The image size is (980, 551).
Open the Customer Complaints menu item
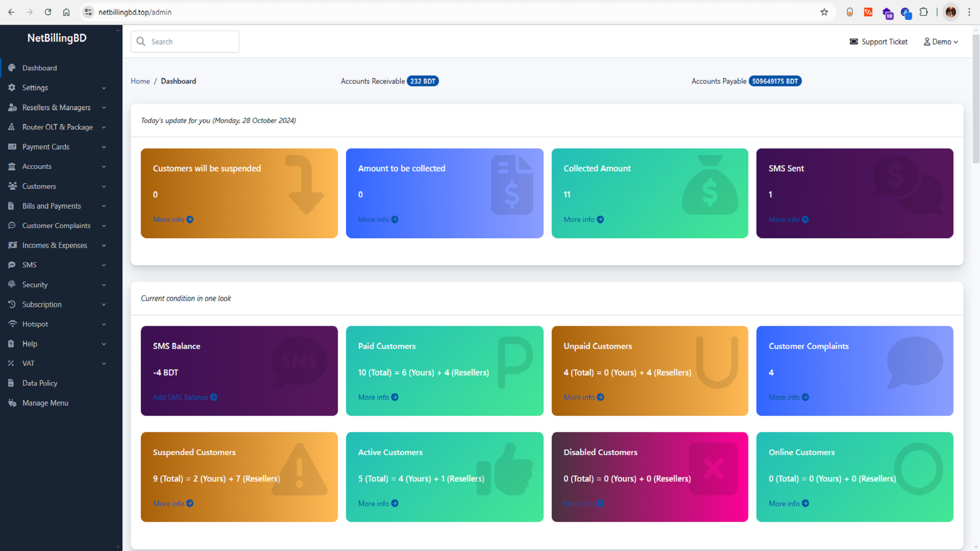point(56,226)
